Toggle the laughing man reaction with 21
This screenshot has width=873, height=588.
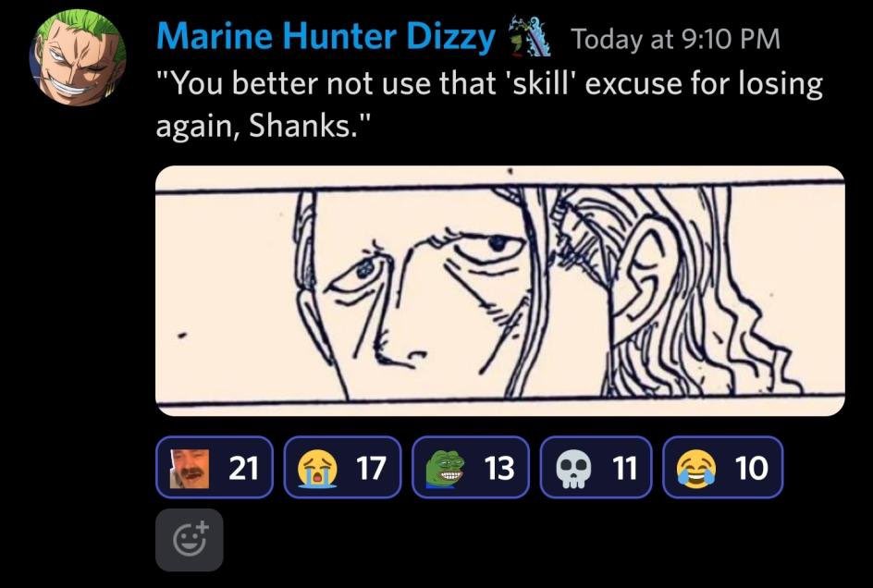click(x=215, y=467)
